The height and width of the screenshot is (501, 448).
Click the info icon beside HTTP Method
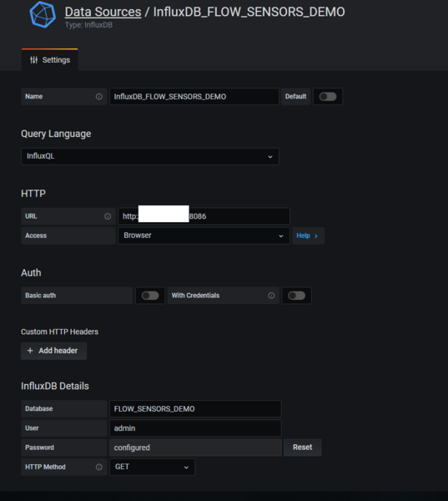99,467
